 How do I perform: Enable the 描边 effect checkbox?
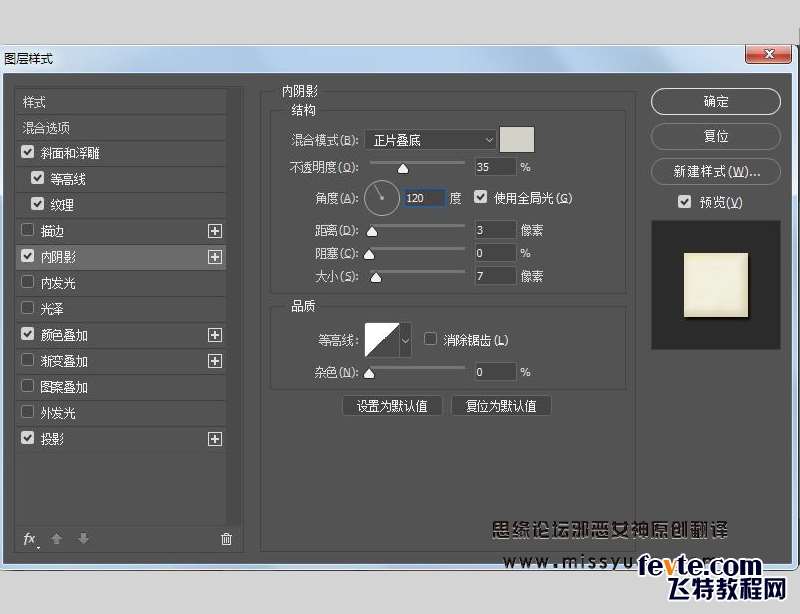pyautogui.click(x=28, y=230)
